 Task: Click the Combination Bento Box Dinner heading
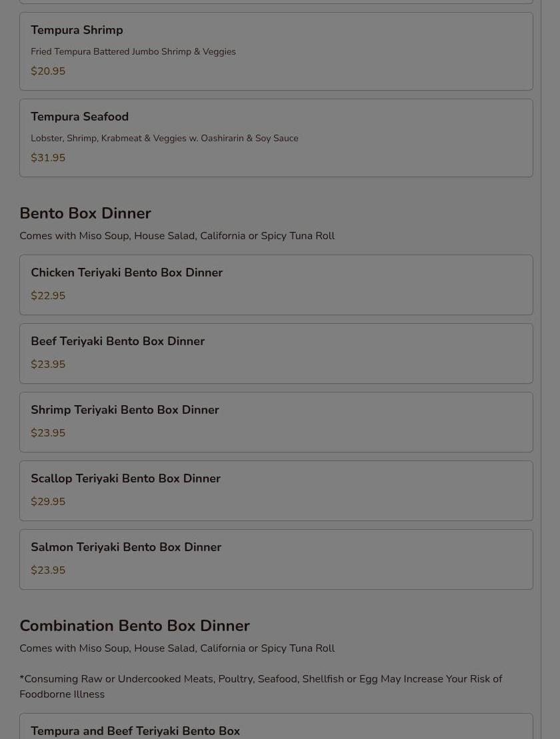pyautogui.click(x=135, y=626)
